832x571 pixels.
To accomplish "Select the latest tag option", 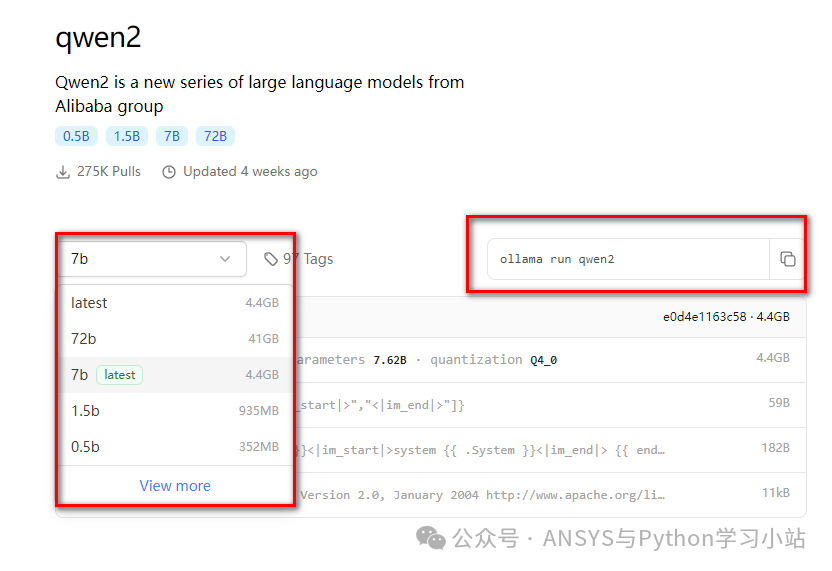I will coord(175,303).
